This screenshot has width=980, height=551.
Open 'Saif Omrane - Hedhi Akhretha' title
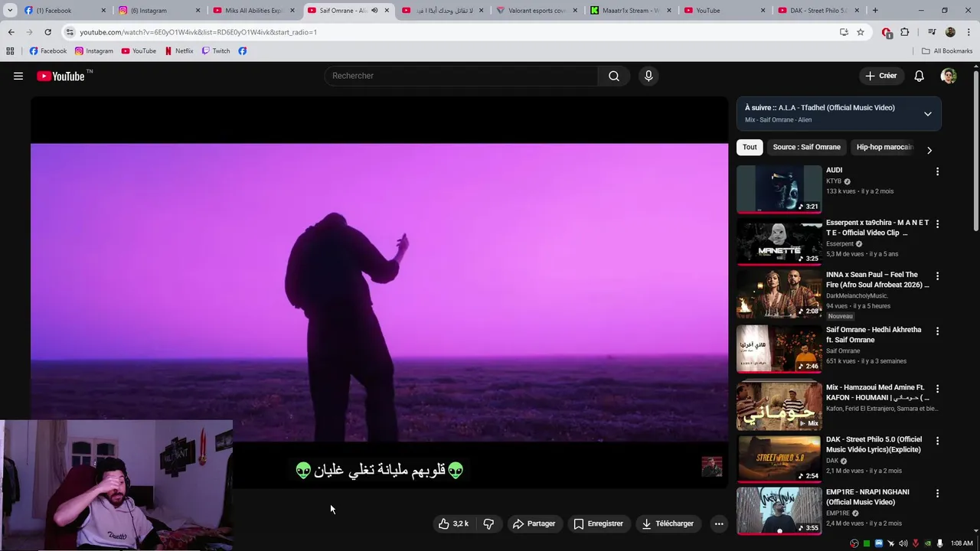tap(874, 334)
